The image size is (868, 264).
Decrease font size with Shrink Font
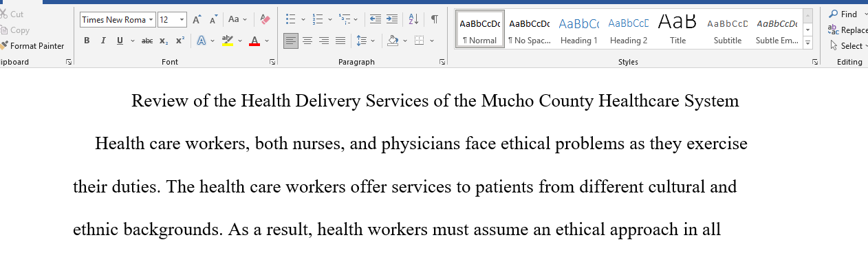pos(213,20)
